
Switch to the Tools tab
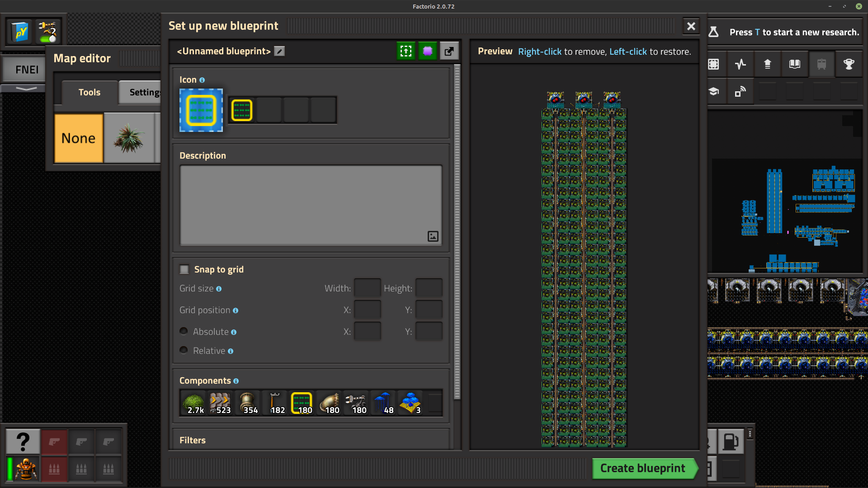coord(89,92)
